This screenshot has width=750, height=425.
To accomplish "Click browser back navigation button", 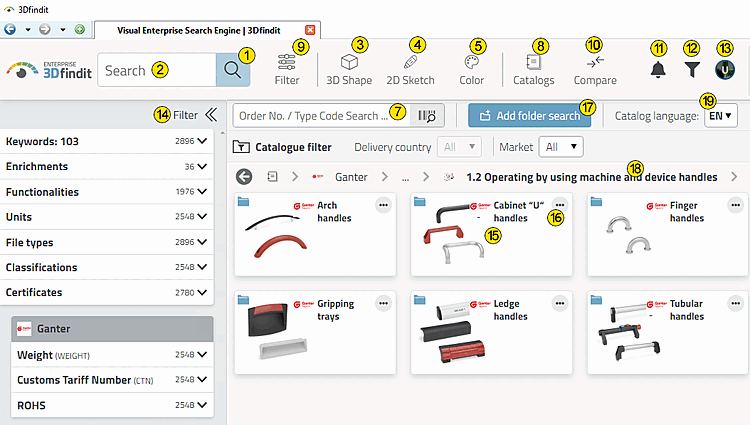I will click(x=10, y=30).
